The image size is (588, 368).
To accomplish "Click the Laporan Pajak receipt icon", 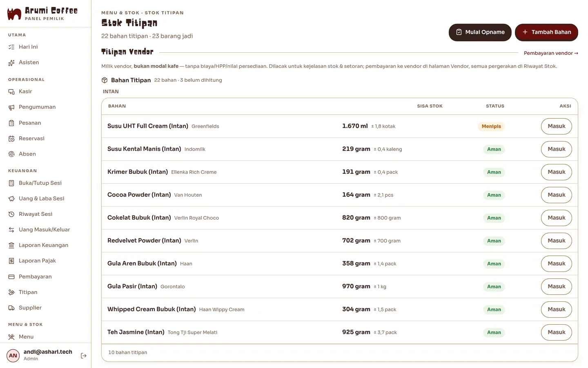I will pyautogui.click(x=11, y=261).
